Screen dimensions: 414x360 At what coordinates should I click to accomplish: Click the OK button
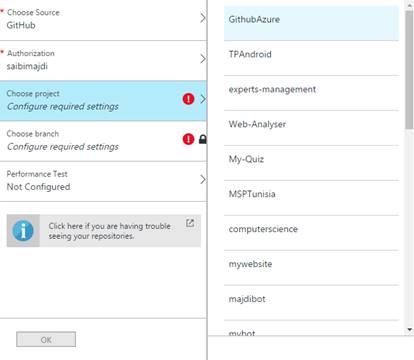click(x=46, y=339)
